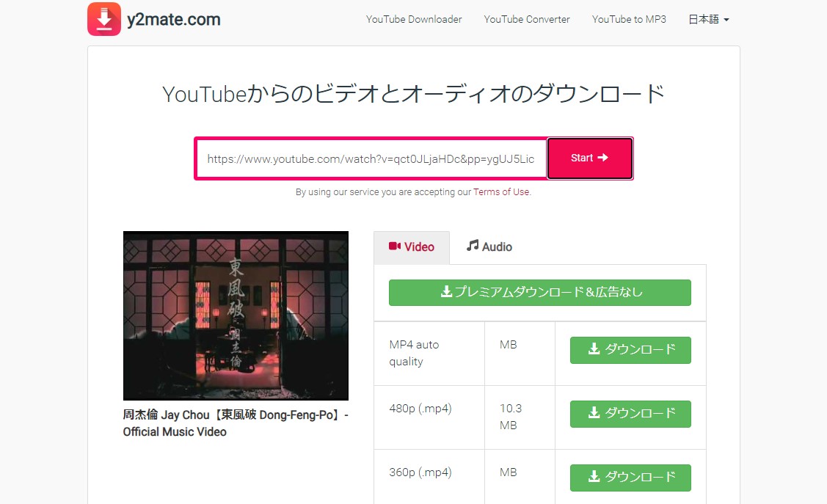Open YouTube to MP3 nav link
The image size is (827, 504).
(629, 20)
